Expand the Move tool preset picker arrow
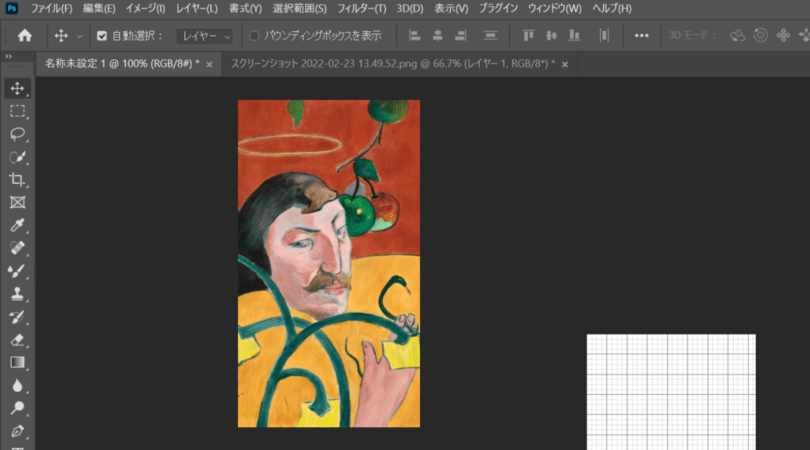The image size is (810, 450). 79,36
